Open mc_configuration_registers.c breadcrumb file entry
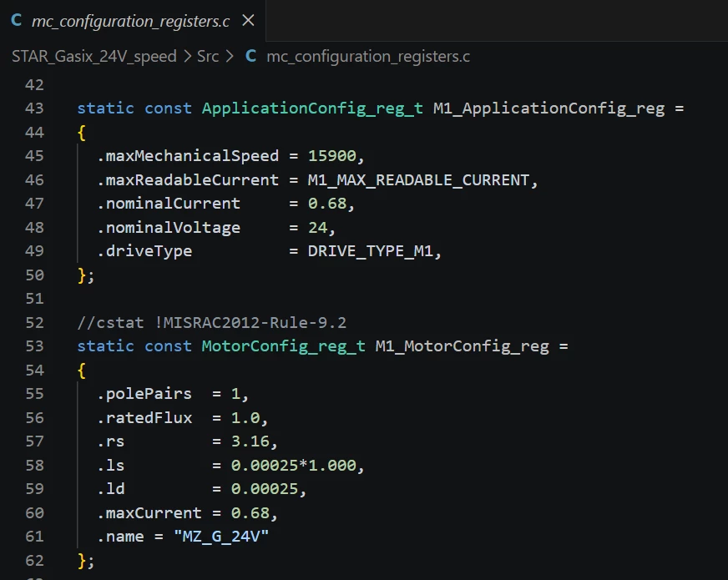Viewport: 728px width, 580px height. tap(368, 57)
